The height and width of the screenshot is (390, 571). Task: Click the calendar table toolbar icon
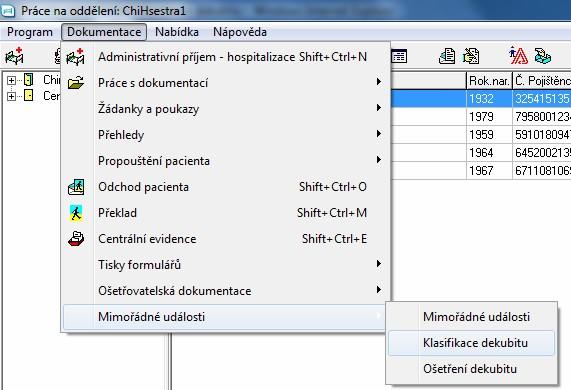[399, 56]
